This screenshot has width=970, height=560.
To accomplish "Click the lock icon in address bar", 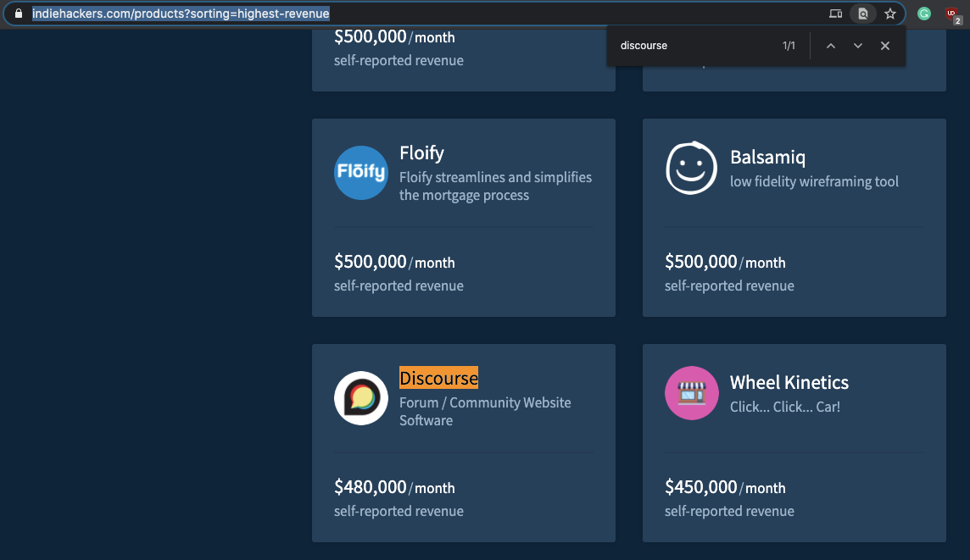I will coord(19,14).
